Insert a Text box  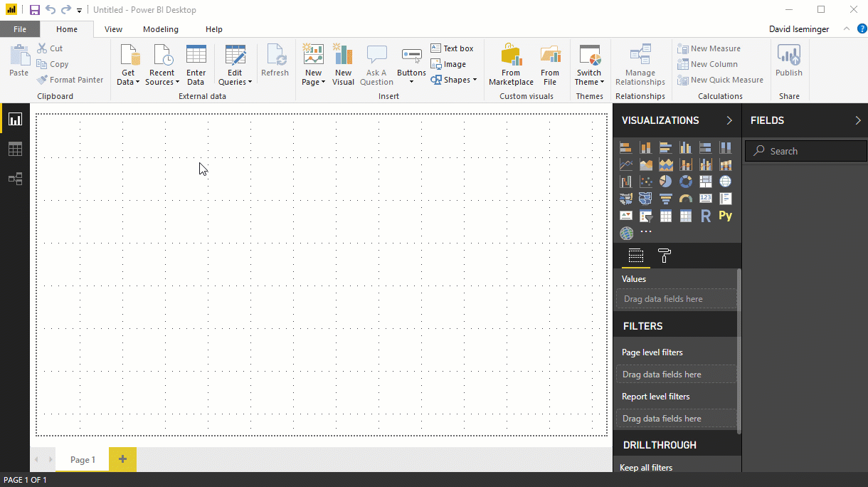(452, 48)
